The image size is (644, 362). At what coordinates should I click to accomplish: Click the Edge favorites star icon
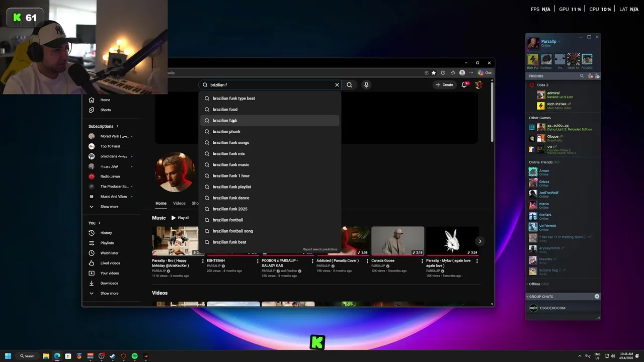[x=434, y=73]
